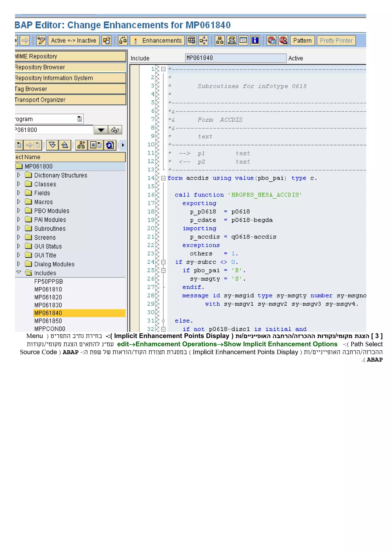Click the glasses Display button beside the program field
Image resolution: width=392 pixels, height=554 pixels.
115,130
